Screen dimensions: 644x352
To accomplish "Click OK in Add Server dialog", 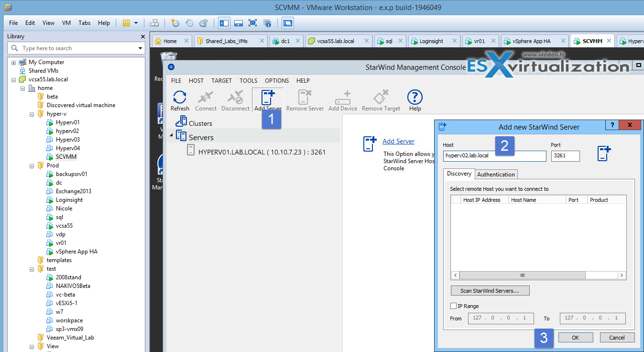I will [x=575, y=338].
